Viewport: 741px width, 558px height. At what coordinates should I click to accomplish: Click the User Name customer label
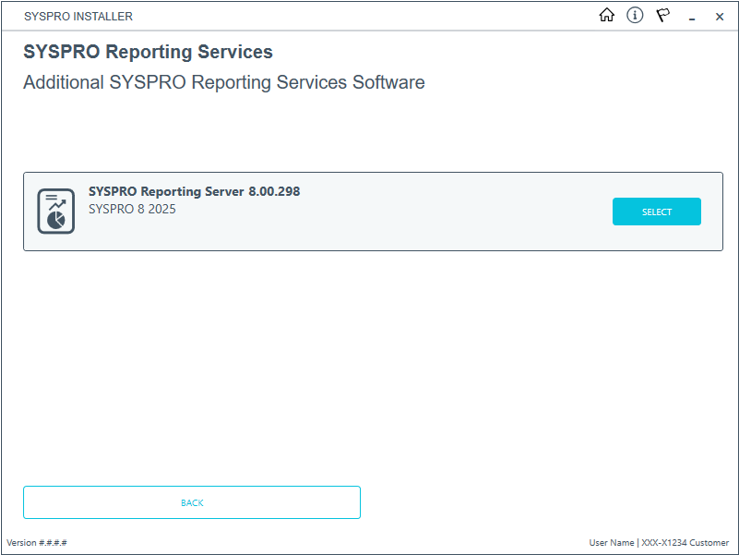click(x=658, y=543)
